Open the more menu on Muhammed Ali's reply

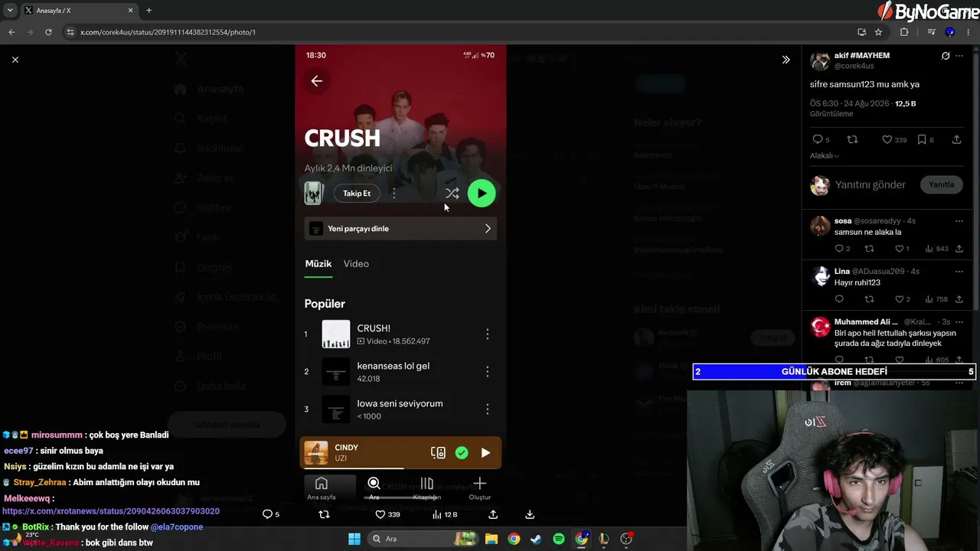[x=959, y=322]
